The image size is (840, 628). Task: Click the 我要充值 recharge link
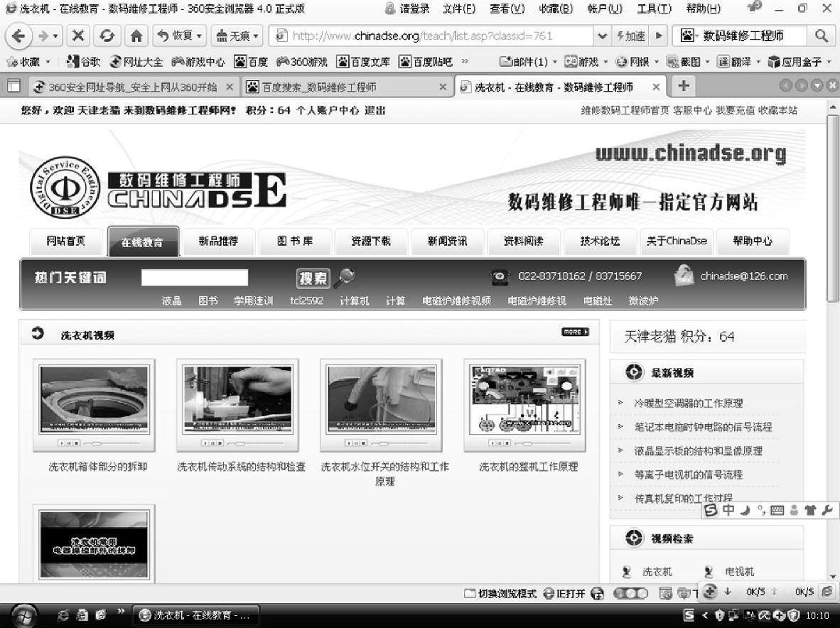(735, 110)
